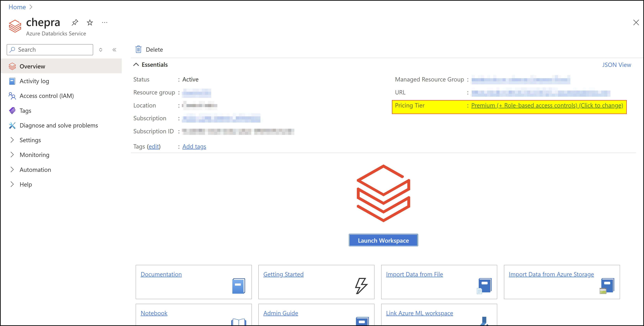Image resolution: width=644 pixels, height=326 pixels.
Task: Select Diagnose and solve problems
Action: point(59,125)
